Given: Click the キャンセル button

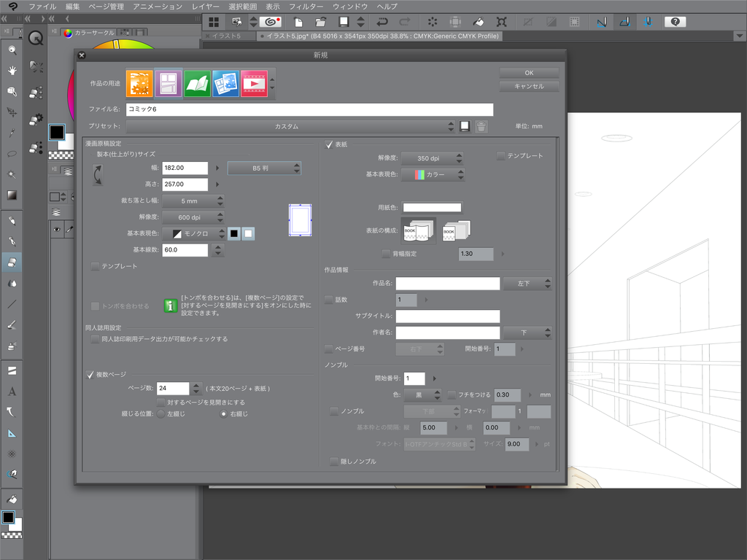Looking at the screenshot, I should (x=529, y=86).
